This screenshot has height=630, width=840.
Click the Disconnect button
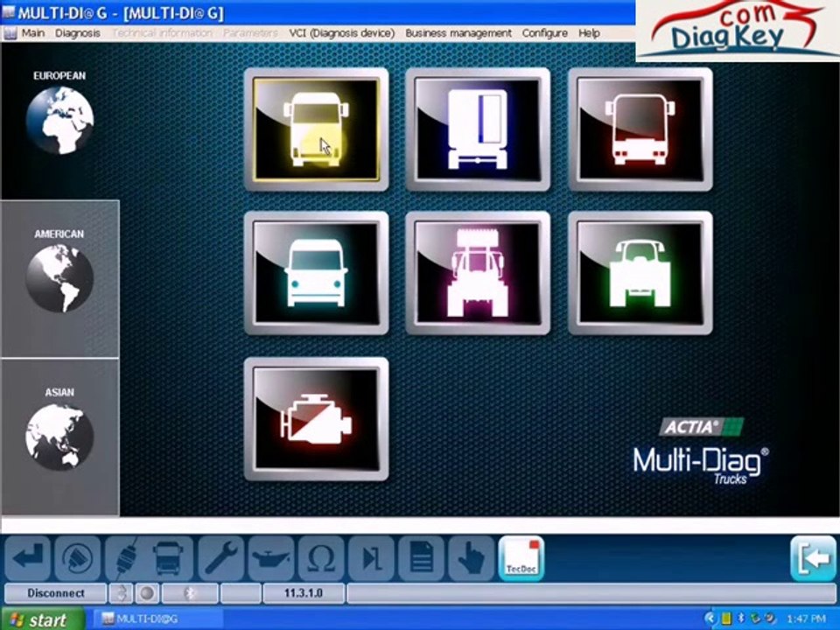pos(56,593)
